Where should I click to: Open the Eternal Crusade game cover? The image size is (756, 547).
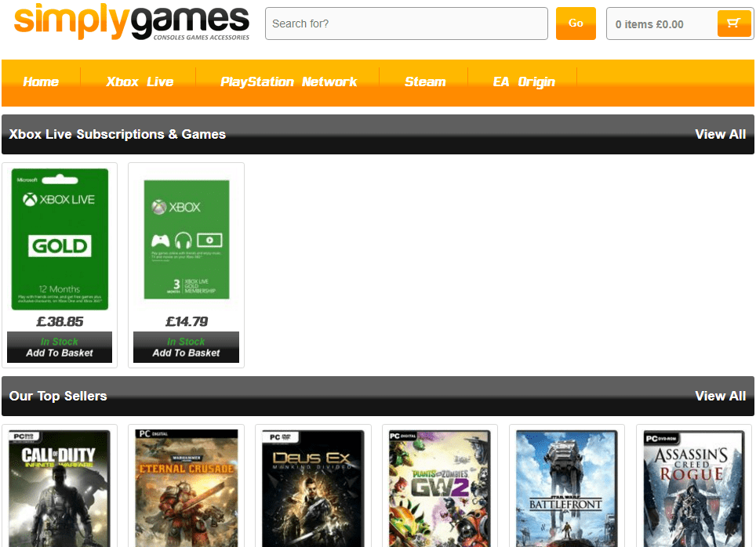187,488
